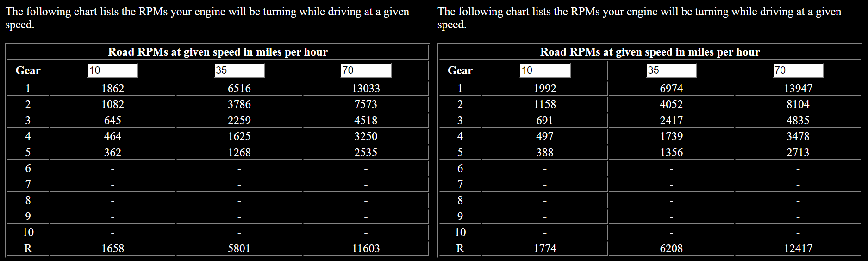Select the reverse gear 5801 RPM cell

(239, 248)
